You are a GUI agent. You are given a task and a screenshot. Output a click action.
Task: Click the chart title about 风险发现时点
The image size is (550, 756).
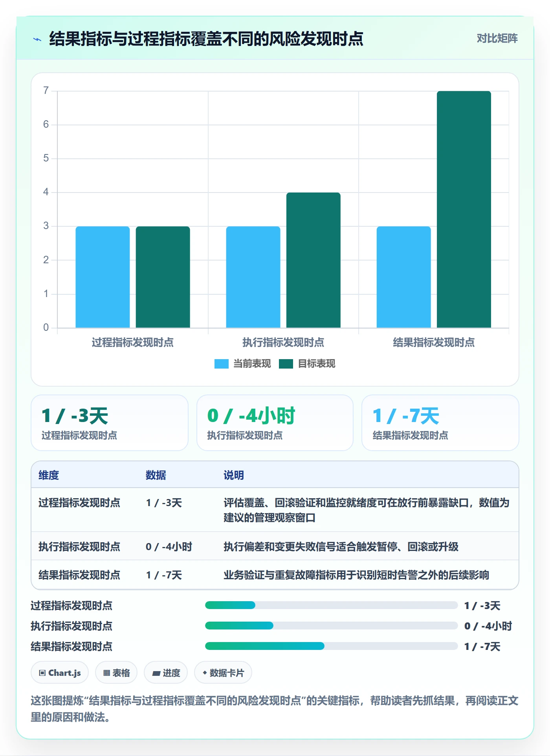pyautogui.click(x=206, y=39)
